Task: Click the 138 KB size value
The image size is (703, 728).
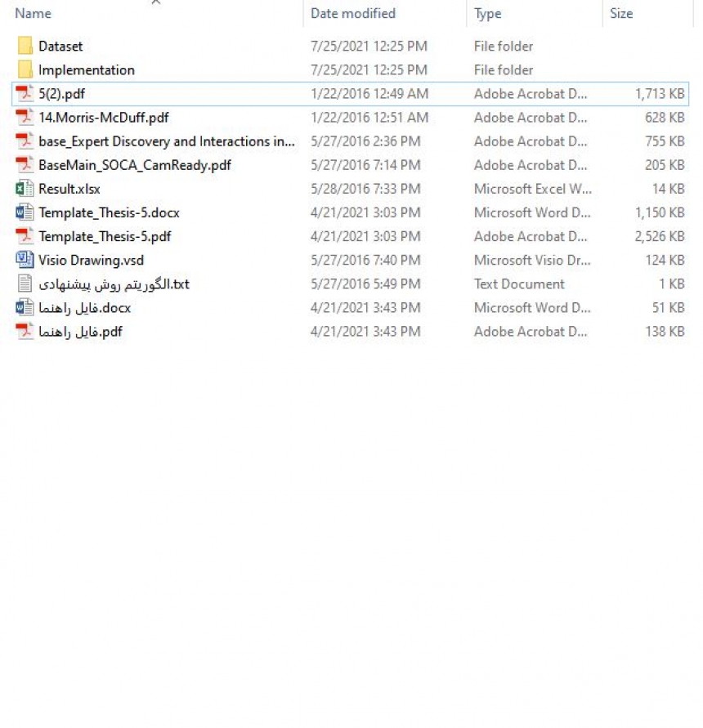Action: 665,331
